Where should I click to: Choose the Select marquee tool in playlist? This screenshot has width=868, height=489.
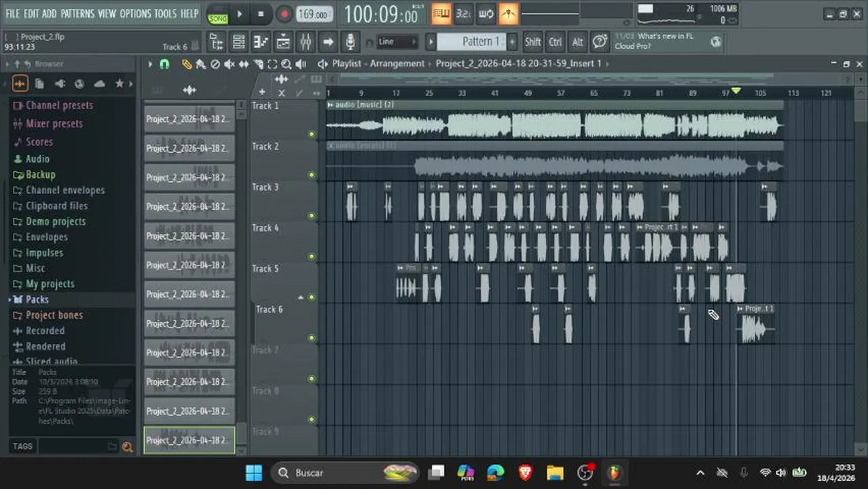point(272,64)
